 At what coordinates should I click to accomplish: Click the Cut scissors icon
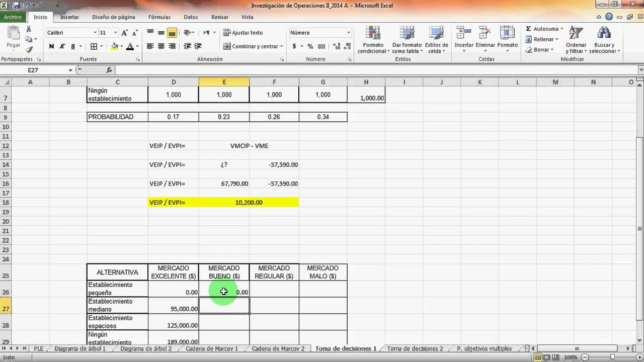(29, 29)
